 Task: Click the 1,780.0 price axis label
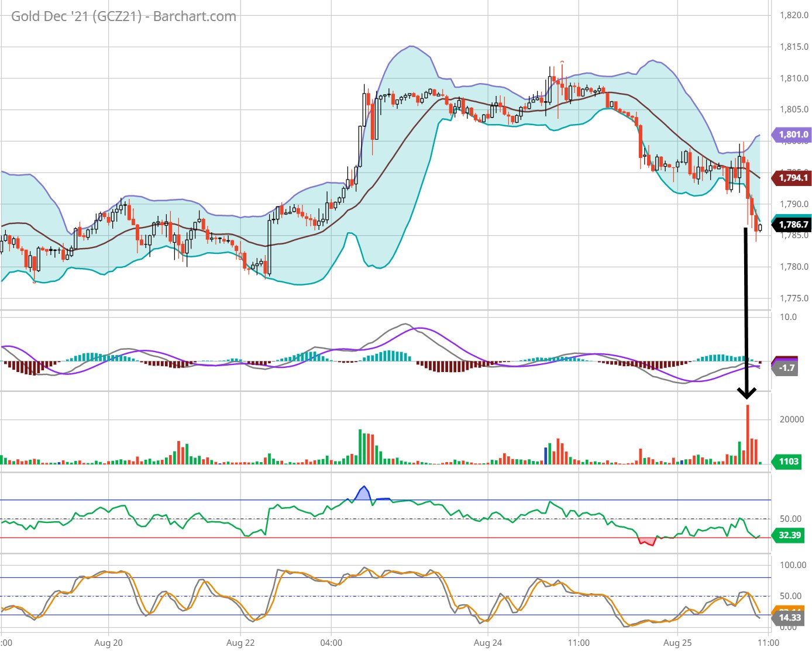tap(794, 267)
